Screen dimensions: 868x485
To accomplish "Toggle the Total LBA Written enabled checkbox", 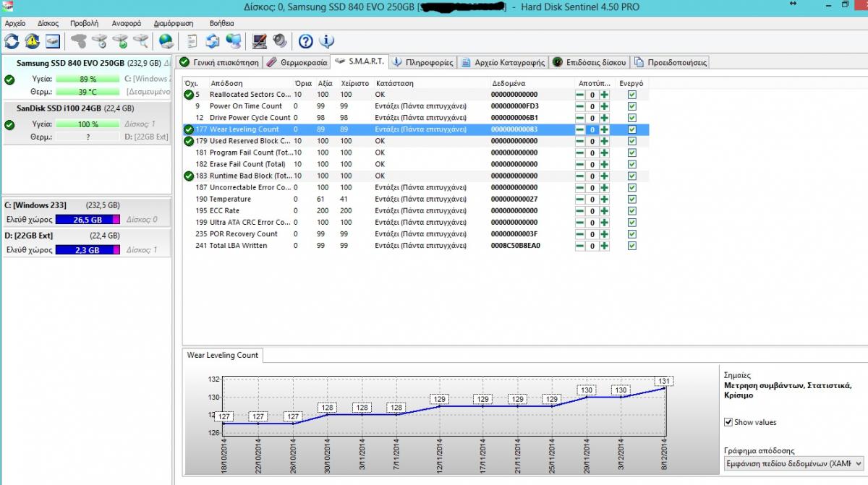I will click(x=632, y=246).
